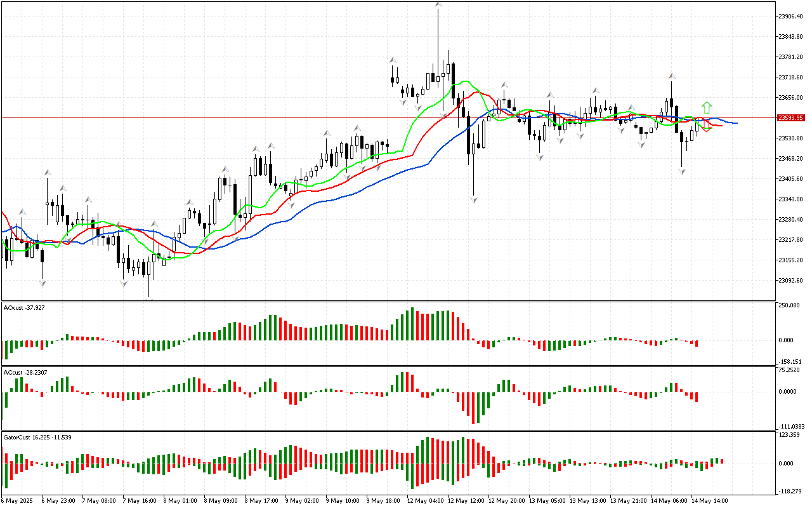Viewport: 812px width, 508px height.
Task: Click the ACcust -28.2307 indicator label
Action: 25,372
